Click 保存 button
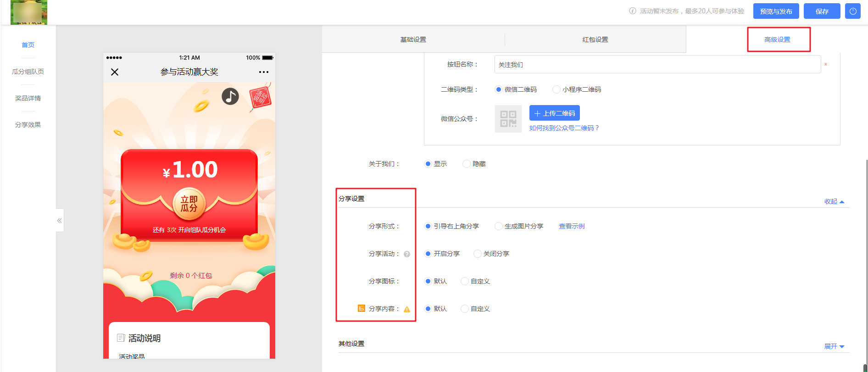The width and height of the screenshot is (868, 372). tap(822, 11)
